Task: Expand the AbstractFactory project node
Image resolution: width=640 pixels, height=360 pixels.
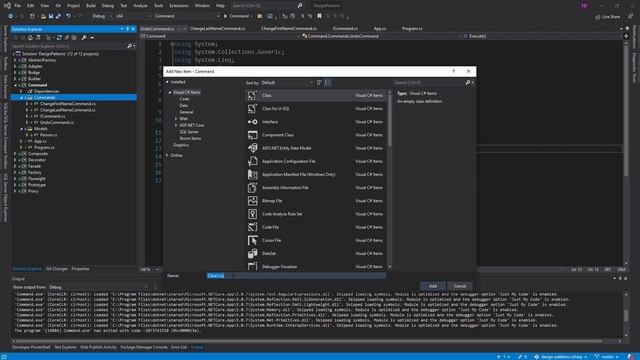Action: point(15,60)
